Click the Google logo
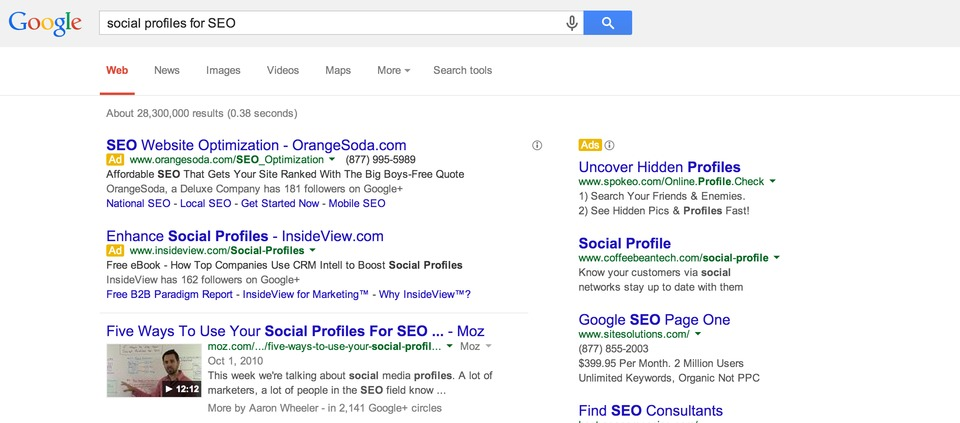This screenshot has height=423, width=960. pos(45,24)
